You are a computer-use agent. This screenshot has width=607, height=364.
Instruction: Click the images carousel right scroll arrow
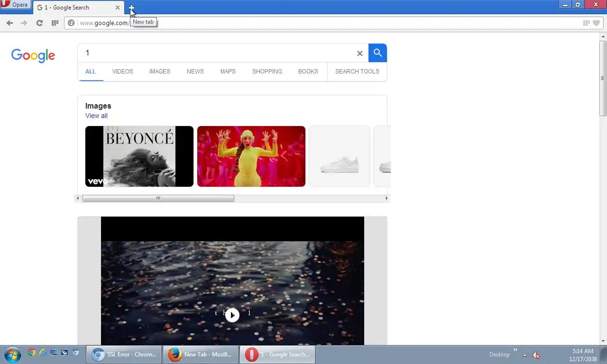pos(386,199)
